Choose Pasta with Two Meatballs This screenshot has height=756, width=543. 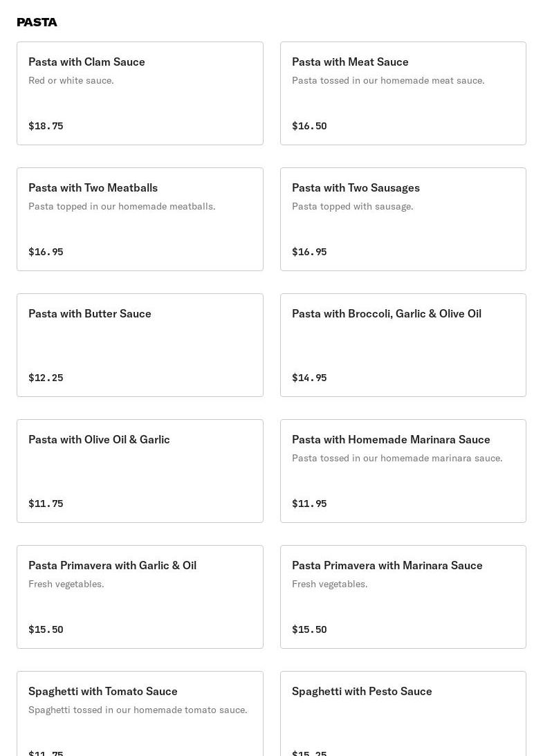click(140, 219)
